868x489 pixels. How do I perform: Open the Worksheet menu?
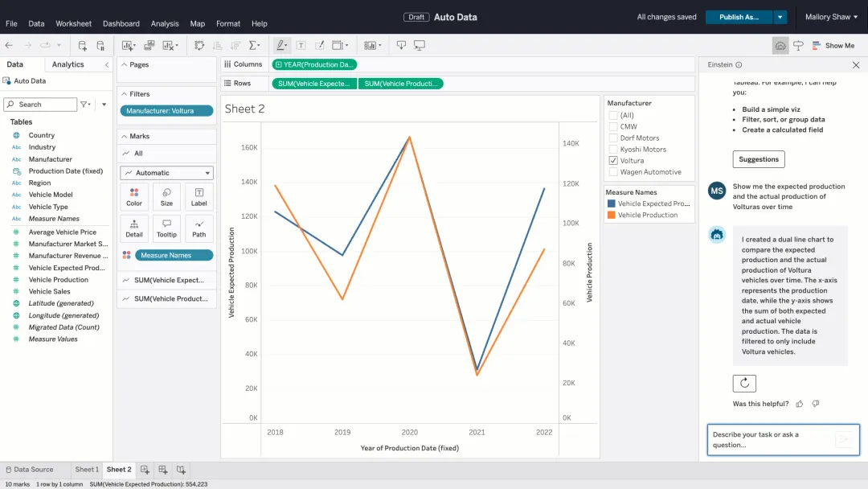(74, 24)
